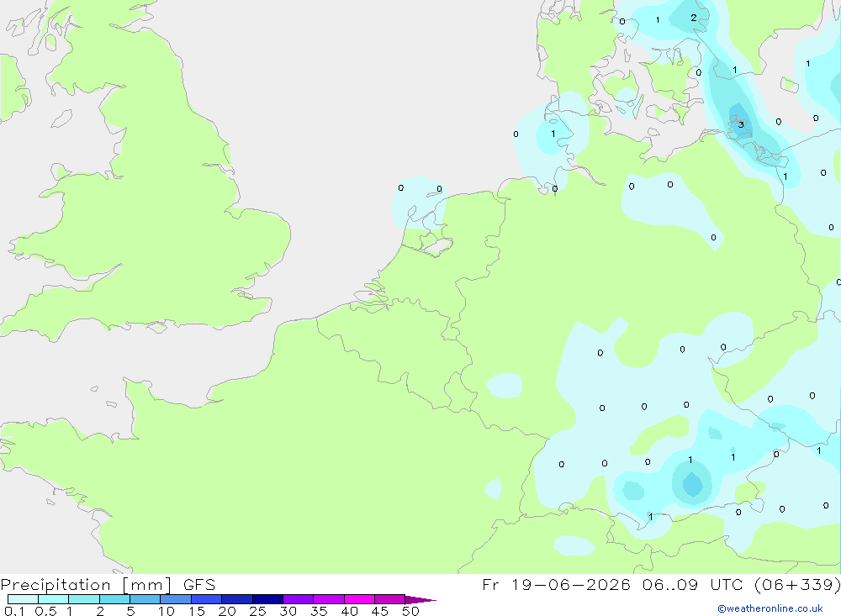Click the "20" legend scale label
This screenshot has width=841, height=616.
tap(227, 611)
